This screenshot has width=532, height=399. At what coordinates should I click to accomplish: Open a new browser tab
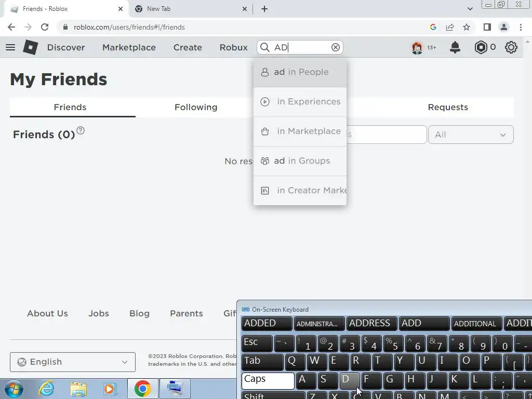[264, 9]
